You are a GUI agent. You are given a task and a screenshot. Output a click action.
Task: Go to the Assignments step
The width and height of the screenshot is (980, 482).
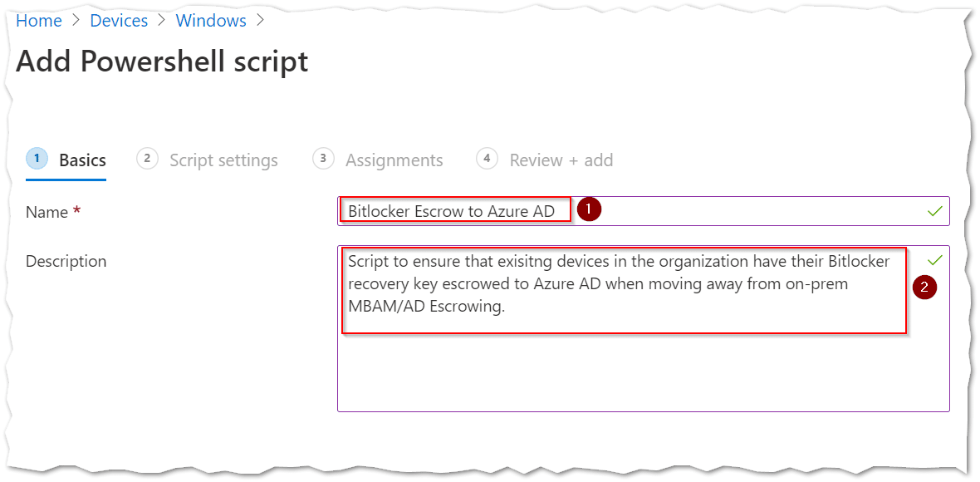pos(394,160)
